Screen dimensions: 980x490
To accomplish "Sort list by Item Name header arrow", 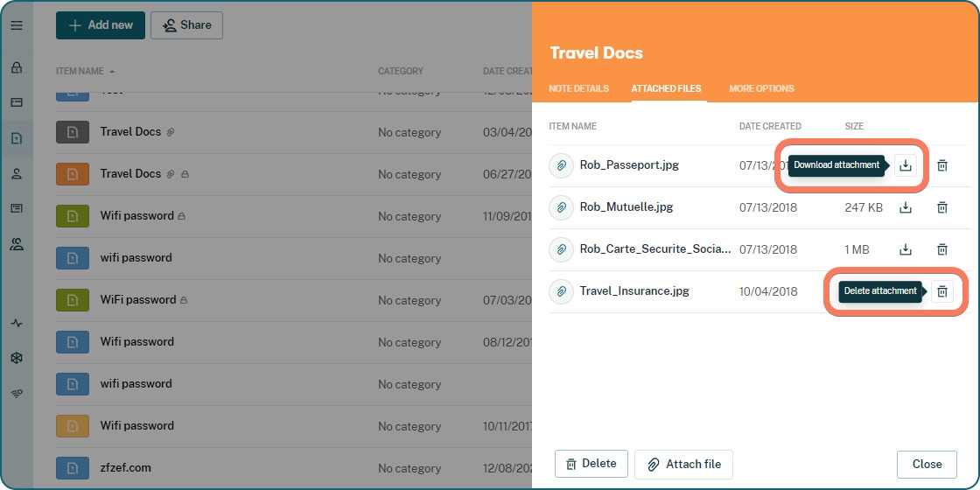I will [112, 71].
